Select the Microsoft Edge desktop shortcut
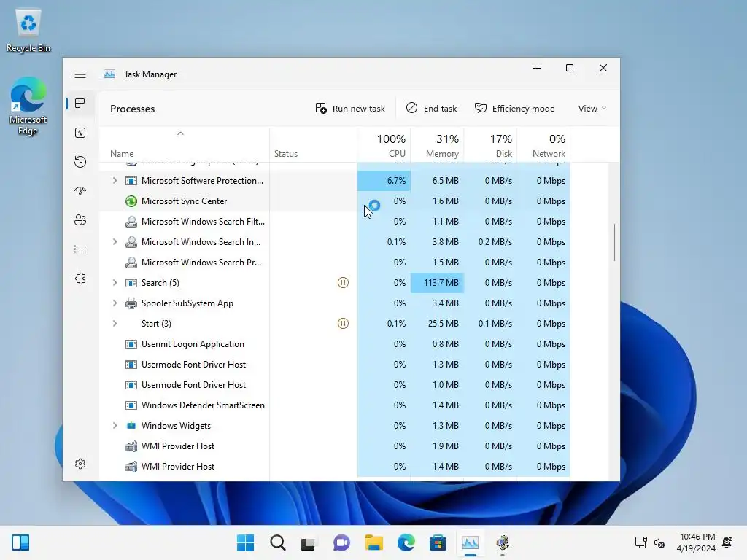The height and width of the screenshot is (560, 747). tap(28, 106)
